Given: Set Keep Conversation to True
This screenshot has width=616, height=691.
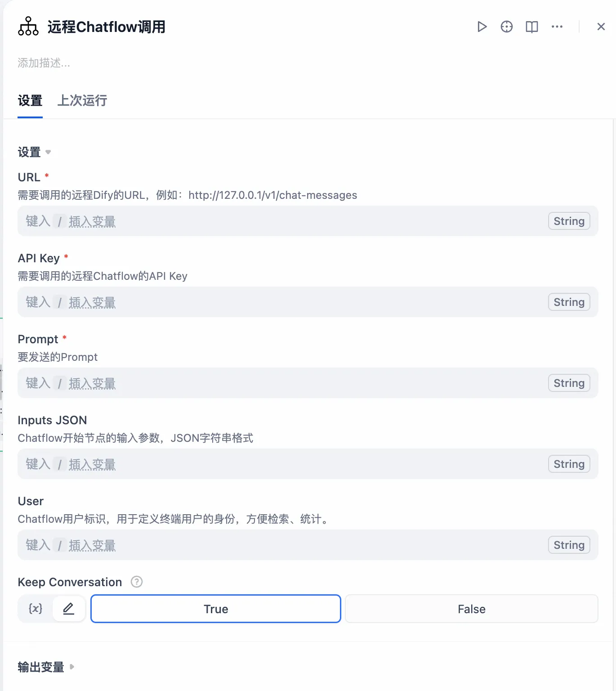Looking at the screenshot, I should tap(216, 609).
